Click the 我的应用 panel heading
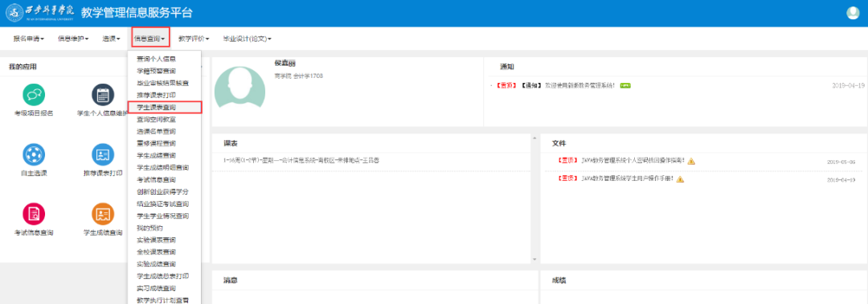The height and width of the screenshot is (304, 868). click(23, 67)
